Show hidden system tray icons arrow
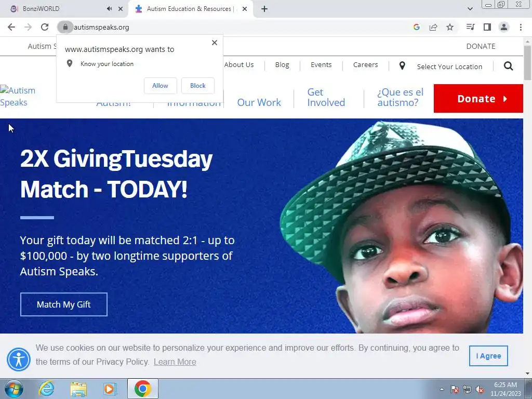The width and height of the screenshot is (532, 399). 442,389
